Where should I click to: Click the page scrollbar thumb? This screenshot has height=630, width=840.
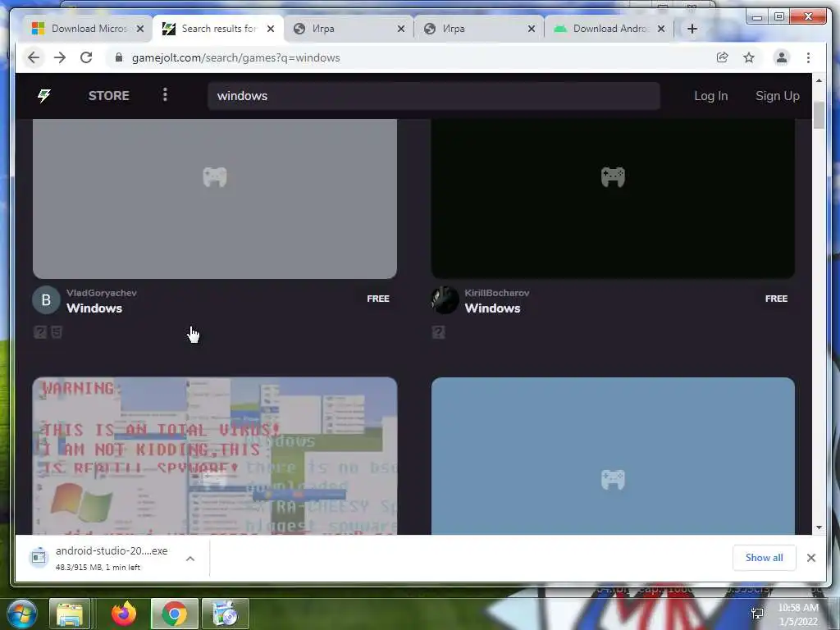819,115
